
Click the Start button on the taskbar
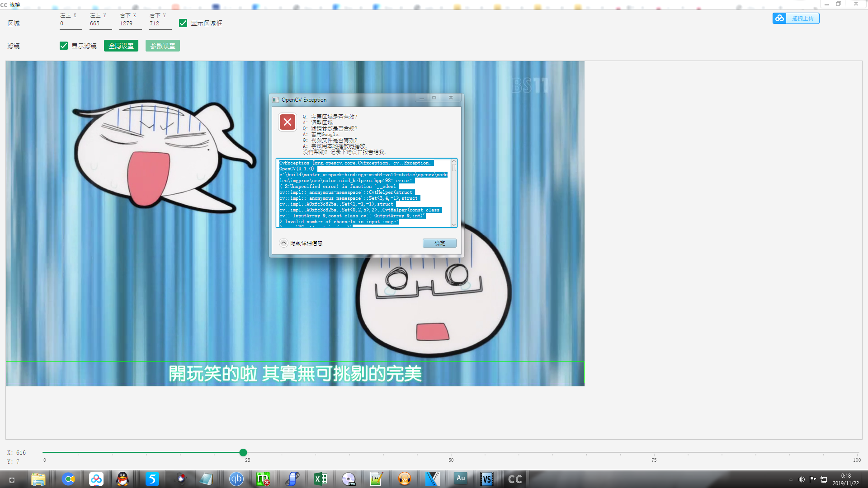[12, 479]
